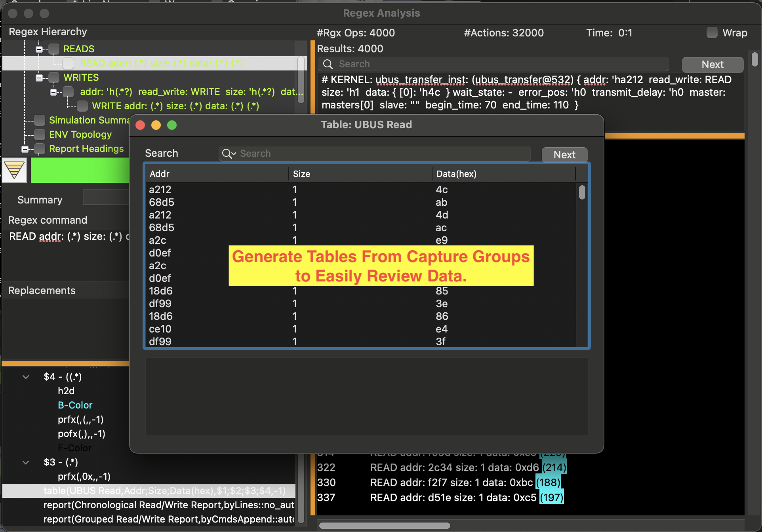Check the Report Headings checkbox
Image resolution: width=762 pixels, height=532 pixels.
[40, 149]
